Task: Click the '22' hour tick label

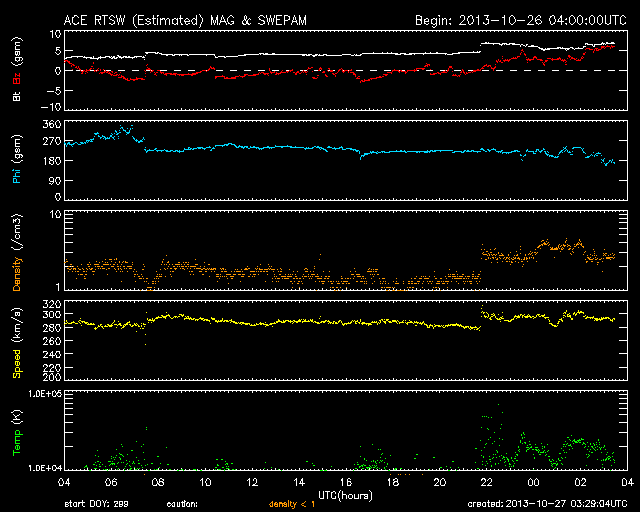Action: (x=487, y=482)
